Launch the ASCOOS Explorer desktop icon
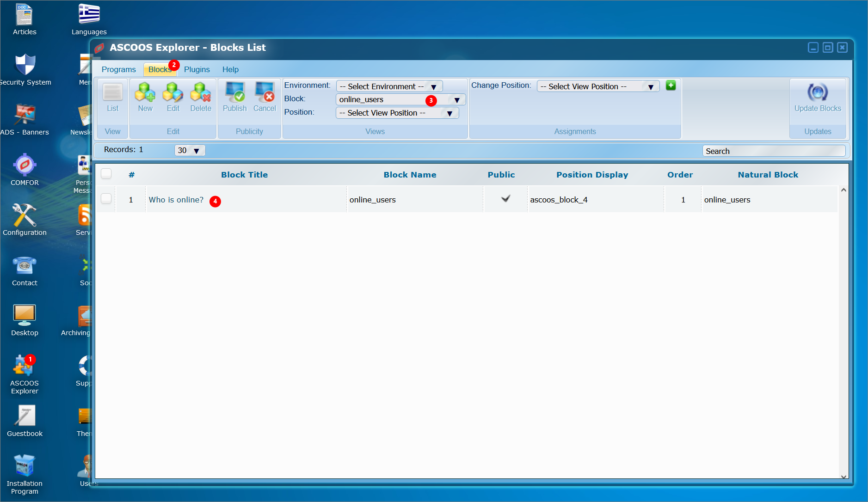This screenshot has width=868, height=502. coord(25,374)
